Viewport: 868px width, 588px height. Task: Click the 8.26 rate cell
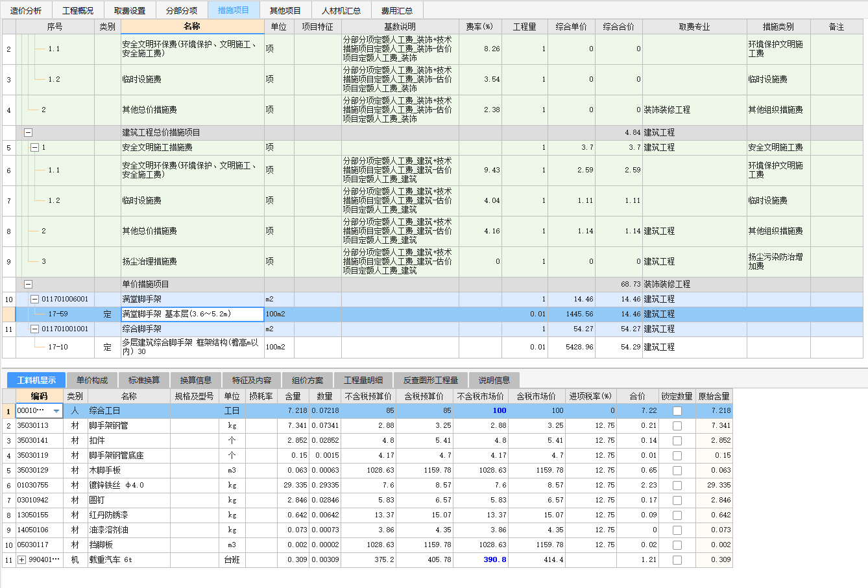click(480, 49)
